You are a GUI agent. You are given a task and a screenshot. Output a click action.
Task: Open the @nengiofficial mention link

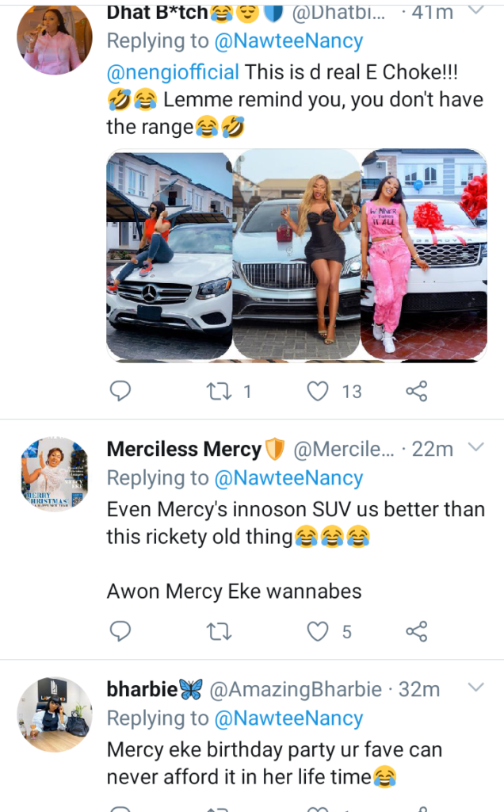173,72
